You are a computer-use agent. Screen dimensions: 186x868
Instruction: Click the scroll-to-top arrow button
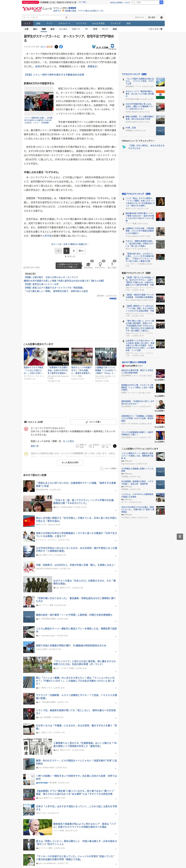click(x=180, y=537)
